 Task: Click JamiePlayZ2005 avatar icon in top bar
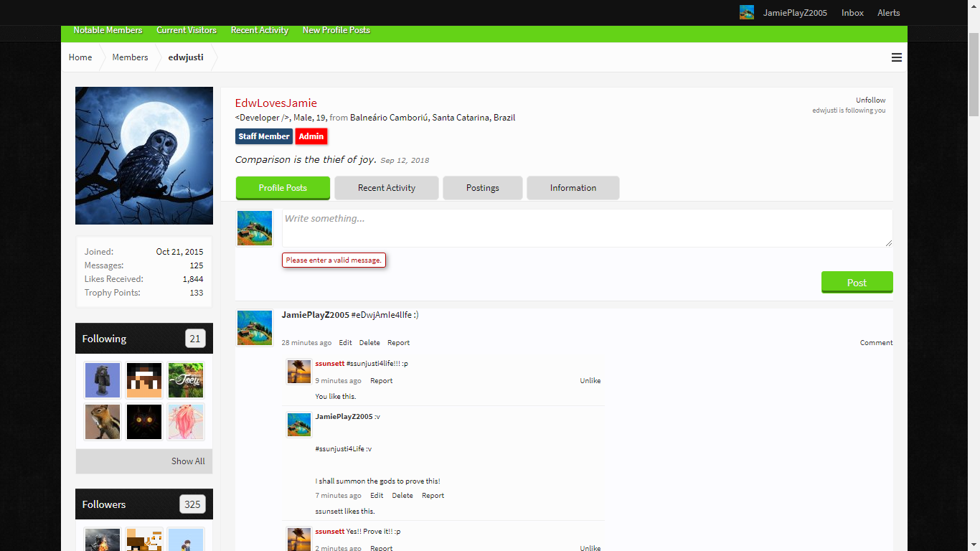pos(747,12)
